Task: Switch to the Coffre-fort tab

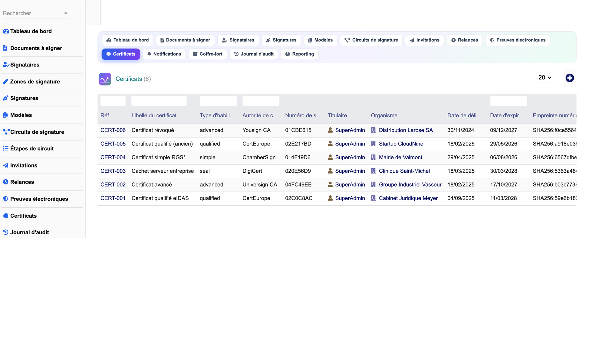Action: (208, 54)
